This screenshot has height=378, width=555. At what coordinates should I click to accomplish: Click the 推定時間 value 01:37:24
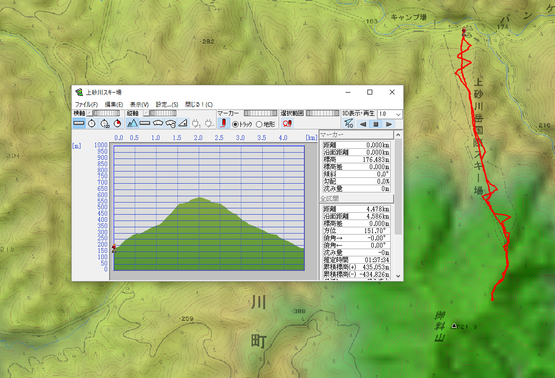click(x=377, y=260)
